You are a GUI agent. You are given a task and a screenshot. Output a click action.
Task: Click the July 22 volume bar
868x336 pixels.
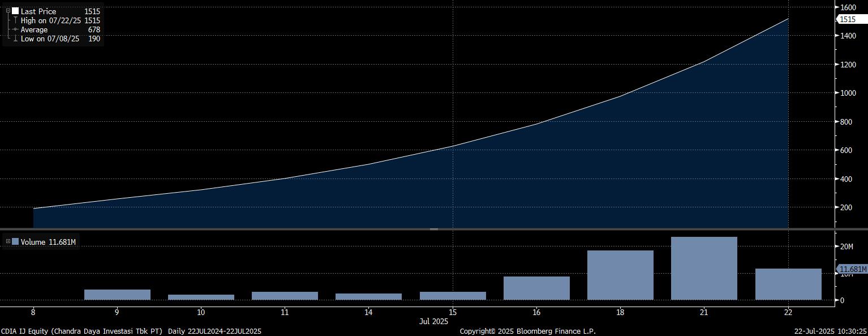tap(788, 284)
